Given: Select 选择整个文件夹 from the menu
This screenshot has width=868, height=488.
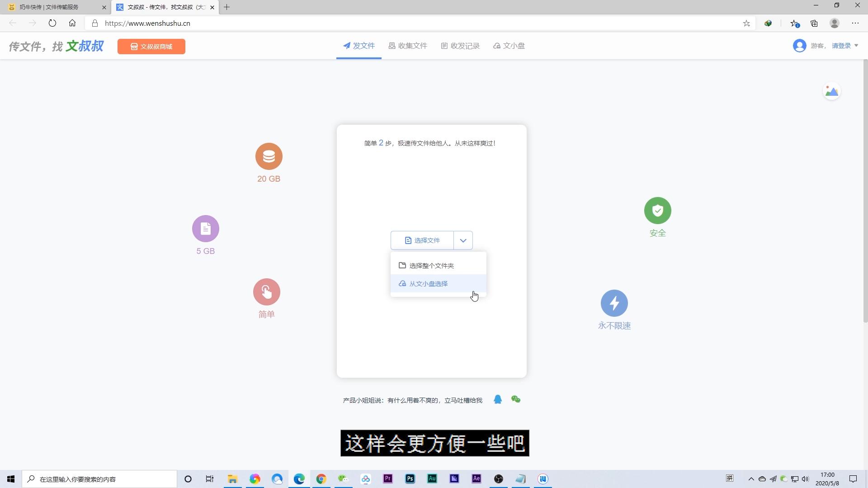Looking at the screenshot, I should [x=431, y=265].
